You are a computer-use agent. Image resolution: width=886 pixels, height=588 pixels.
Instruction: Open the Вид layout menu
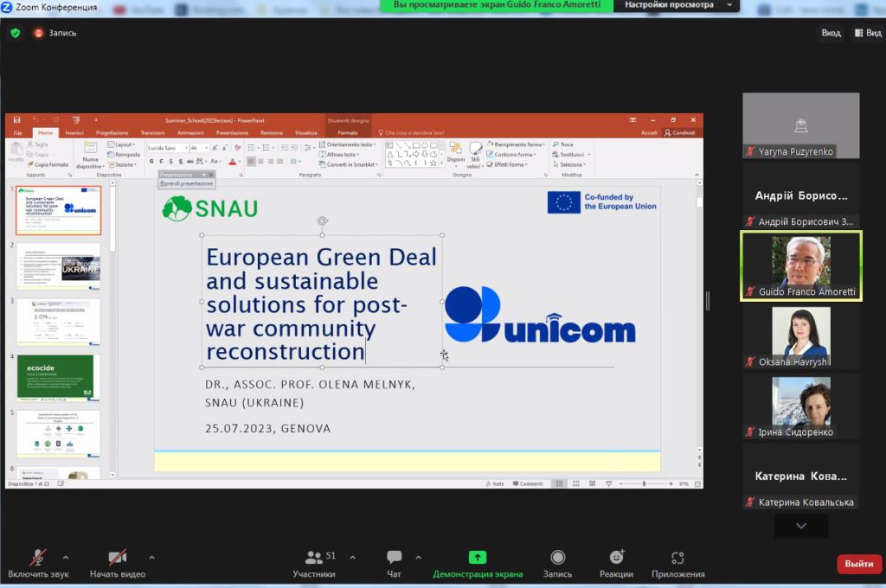[x=868, y=33]
